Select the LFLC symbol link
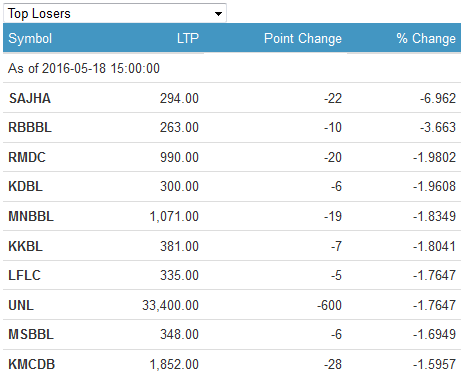The image size is (462, 376). [24, 275]
